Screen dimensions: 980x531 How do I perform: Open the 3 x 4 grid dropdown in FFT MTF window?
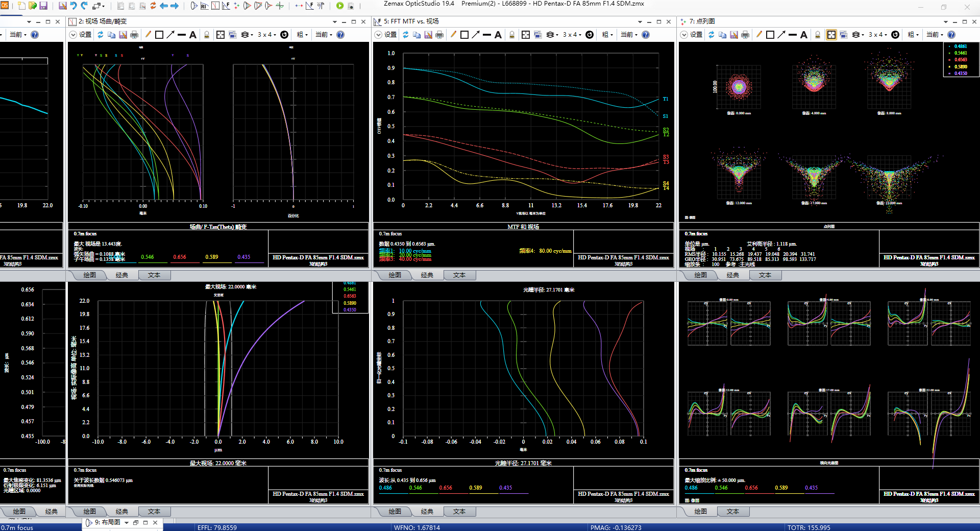[573, 35]
